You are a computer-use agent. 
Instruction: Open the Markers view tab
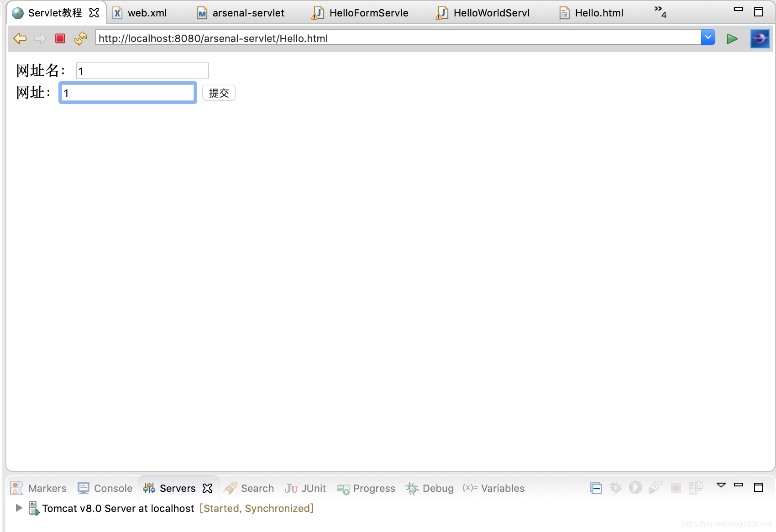pos(47,488)
